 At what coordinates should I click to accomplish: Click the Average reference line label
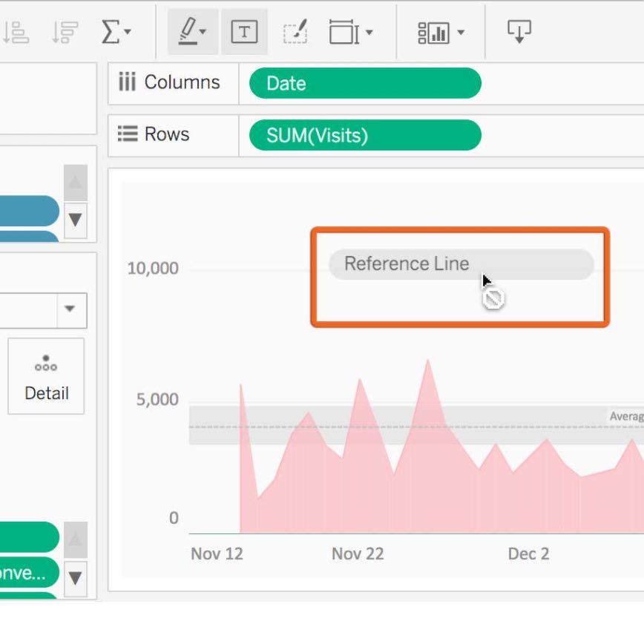tap(625, 416)
